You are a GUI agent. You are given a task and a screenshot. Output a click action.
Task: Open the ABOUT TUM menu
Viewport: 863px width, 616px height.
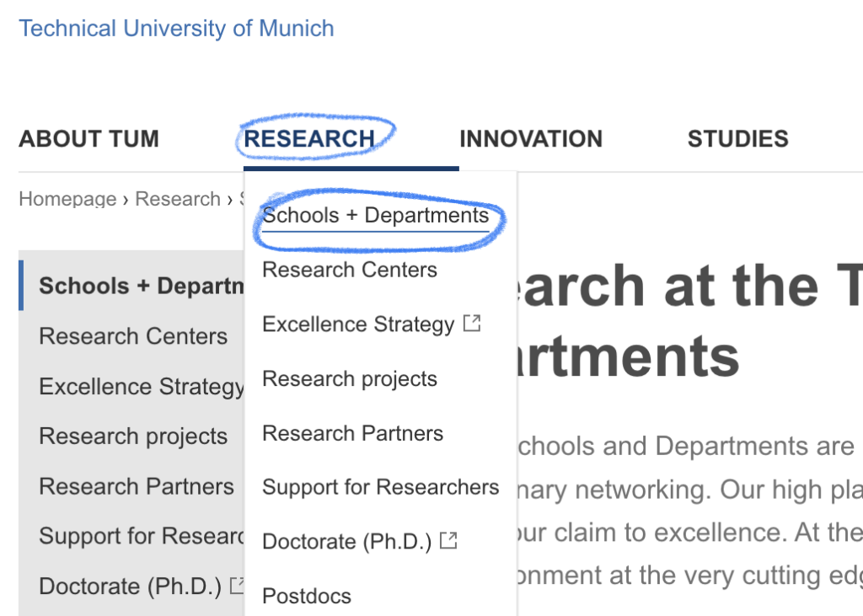point(89,139)
